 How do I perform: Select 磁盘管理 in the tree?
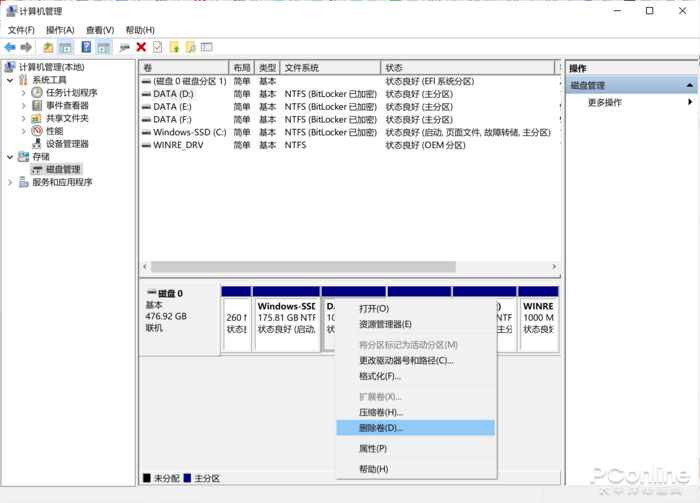click(x=63, y=170)
